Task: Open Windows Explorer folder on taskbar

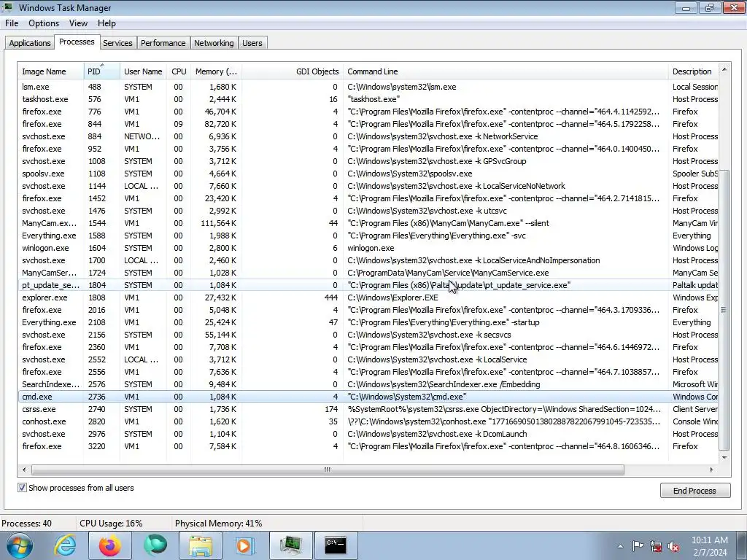Action: tap(201, 545)
